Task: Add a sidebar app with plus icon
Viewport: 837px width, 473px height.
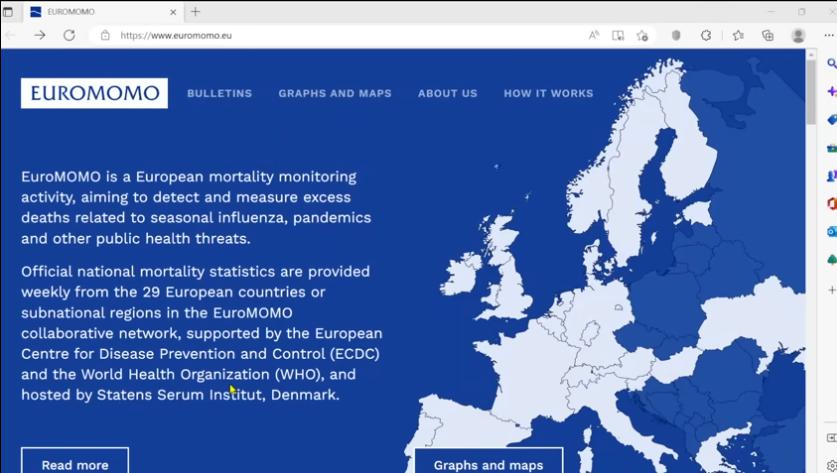Action: click(x=832, y=290)
